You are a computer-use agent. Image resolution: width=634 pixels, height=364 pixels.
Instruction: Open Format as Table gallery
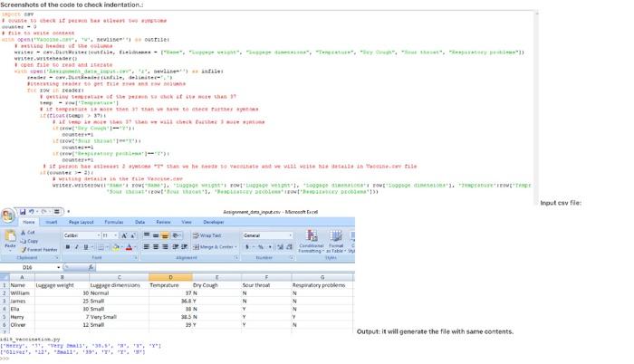(x=335, y=241)
